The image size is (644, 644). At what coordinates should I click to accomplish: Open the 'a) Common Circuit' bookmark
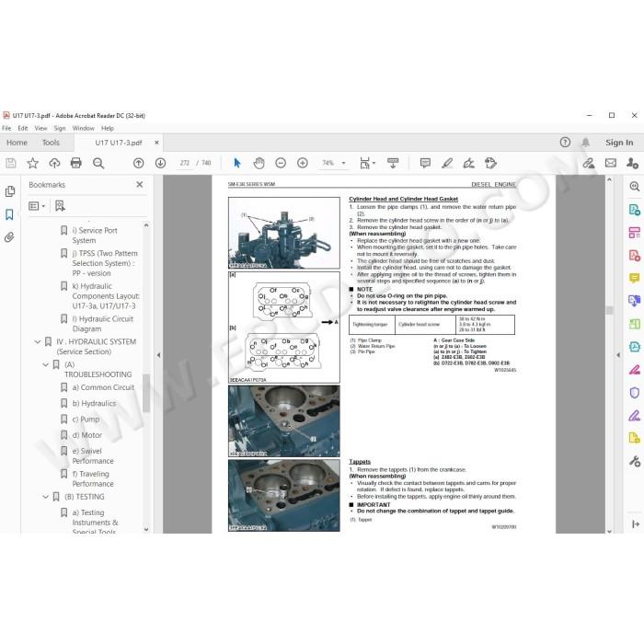click(x=103, y=387)
